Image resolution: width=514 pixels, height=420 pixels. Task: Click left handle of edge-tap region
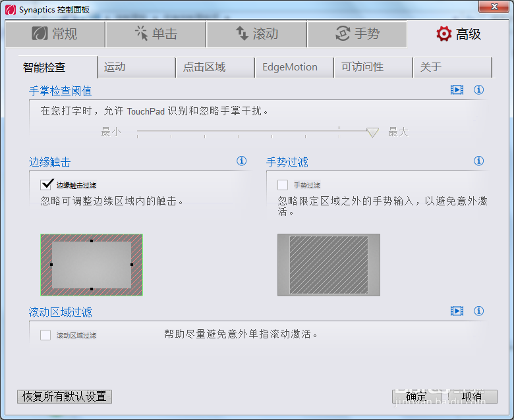(x=51, y=265)
